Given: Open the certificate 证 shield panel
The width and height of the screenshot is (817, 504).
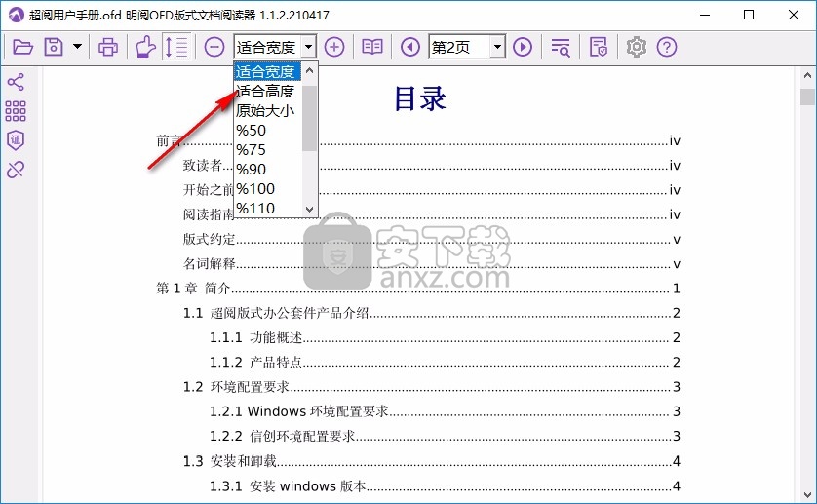Looking at the screenshot, I should tap(16, 140).
